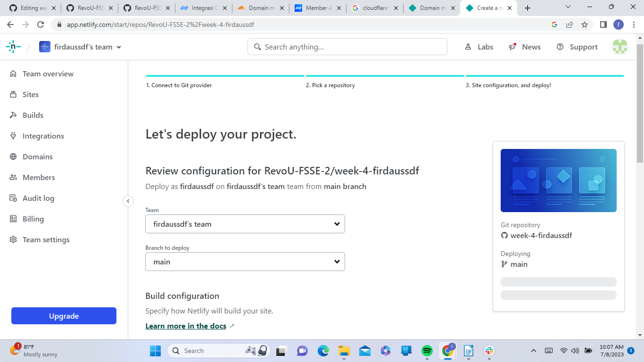This screenshot has width=644, height=362.
Task: Open the Integrations panel
Action: coord(43,136)
